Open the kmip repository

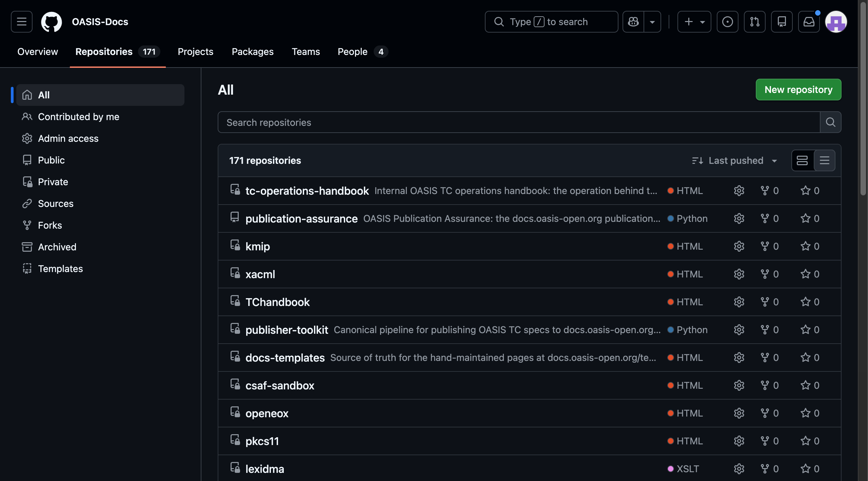click(258, 246)
